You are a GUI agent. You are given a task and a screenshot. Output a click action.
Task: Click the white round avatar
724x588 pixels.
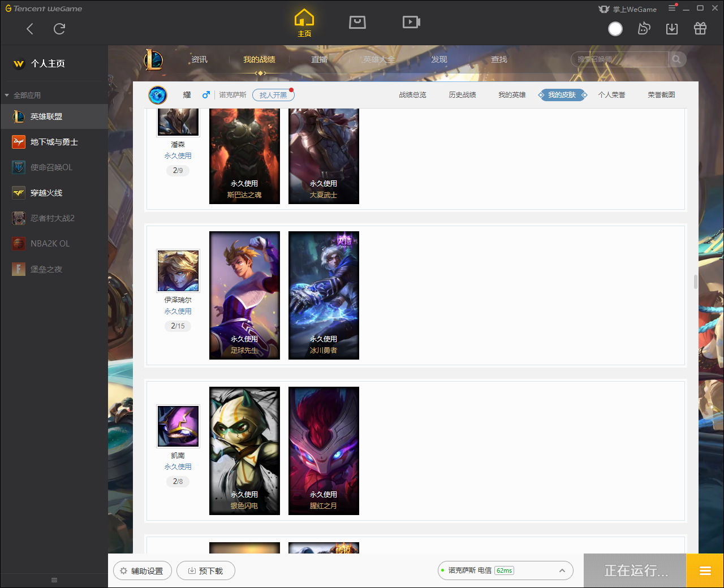tap(615, 29)
